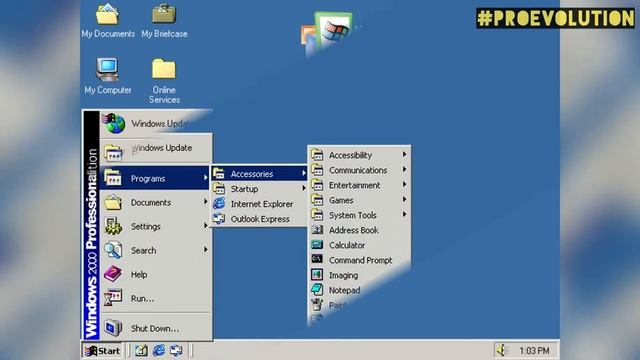640x360 pixels.
Task: Expand the Entertainment folder in Accessories
Action: tap(359, 185)
